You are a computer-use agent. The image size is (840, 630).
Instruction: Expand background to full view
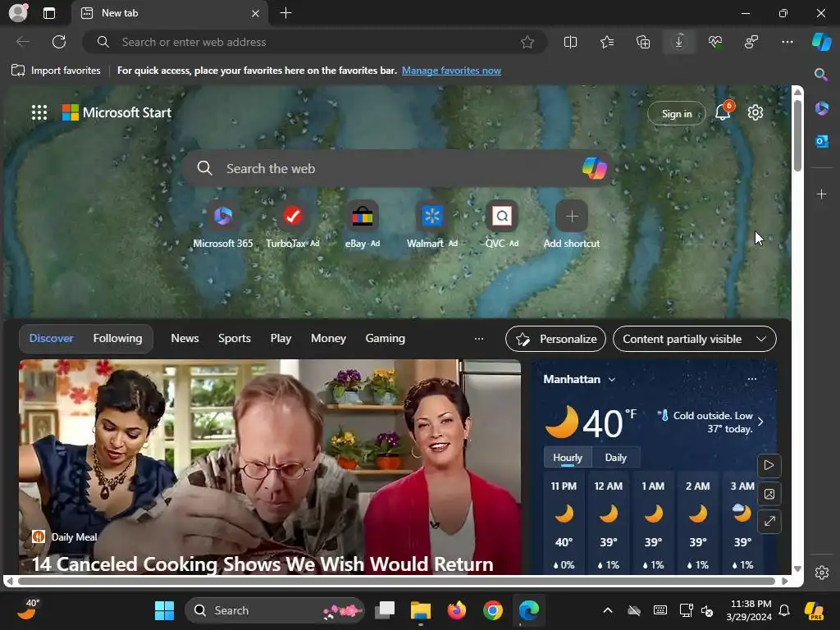(x=769, y=521)
